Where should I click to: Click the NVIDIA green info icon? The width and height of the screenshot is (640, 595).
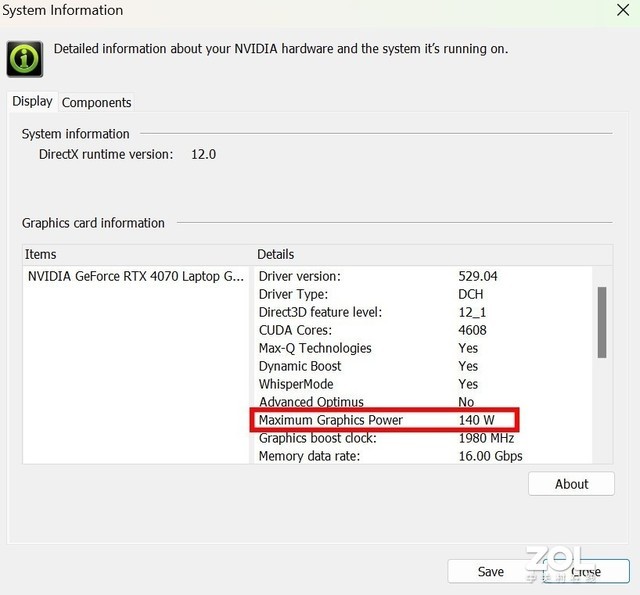[x=25, y=58]
